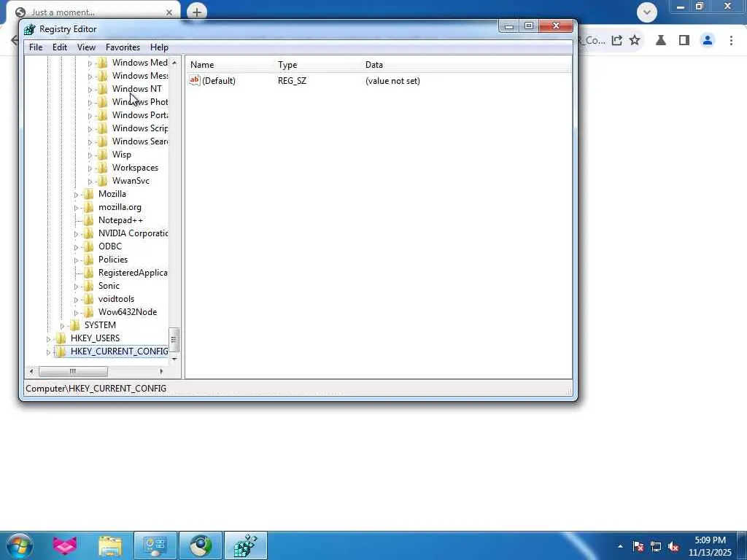The image size is (747, 560).
Task: Click the REG_SZ type cell
Action: coord(292,81)
